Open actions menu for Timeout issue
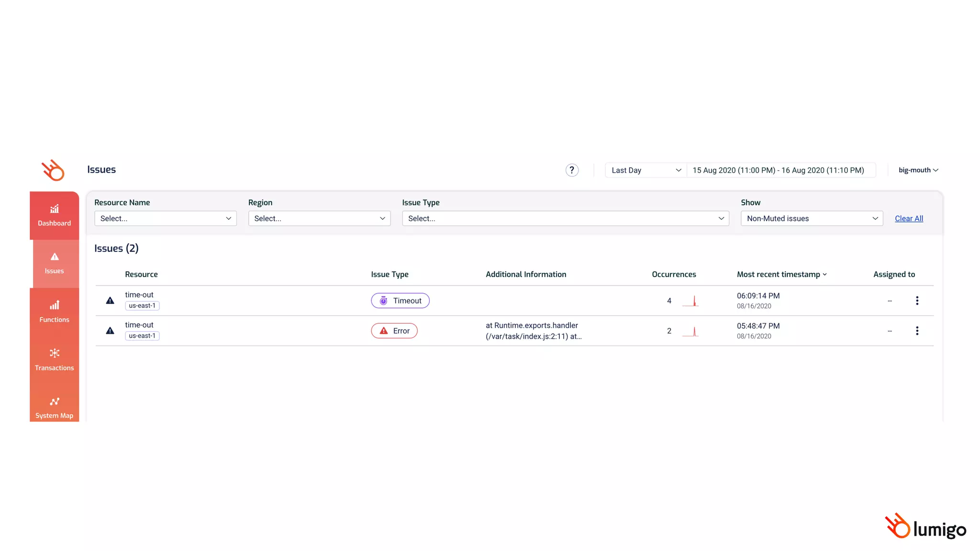 point(917,300)
